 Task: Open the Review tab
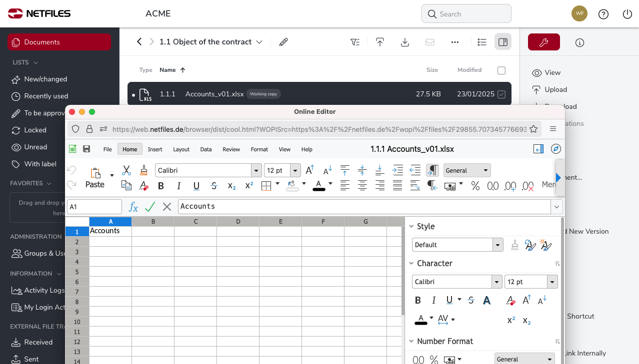click(x=231, y=149)
